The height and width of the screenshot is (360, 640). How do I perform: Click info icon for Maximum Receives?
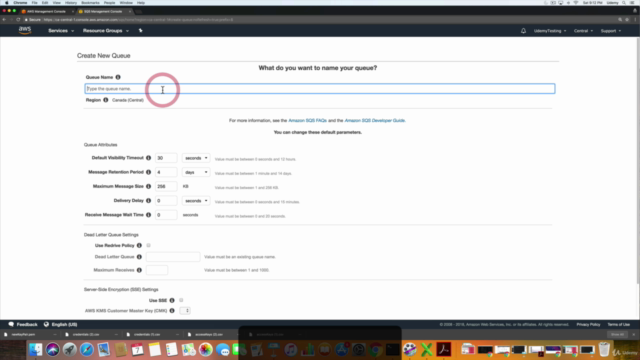(139, 270)
